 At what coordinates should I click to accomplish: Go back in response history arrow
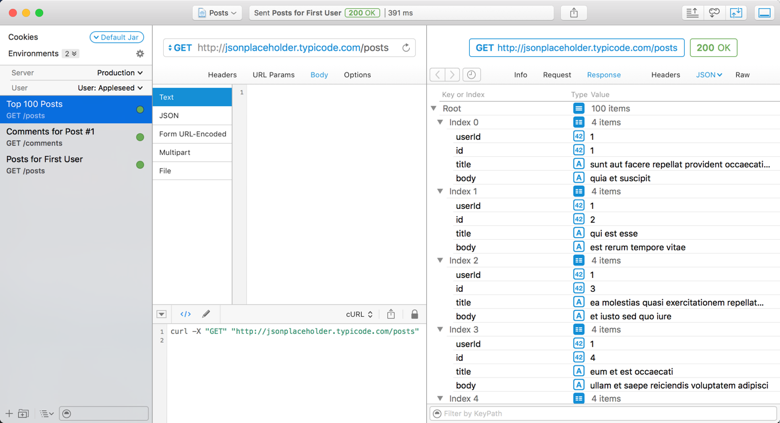coord(437,75)
